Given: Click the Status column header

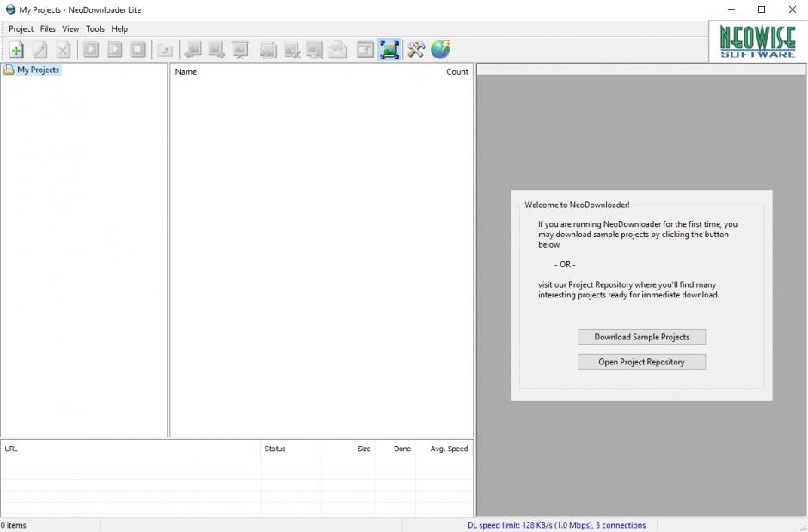Looking at the screenshot, I should (291, 449).
